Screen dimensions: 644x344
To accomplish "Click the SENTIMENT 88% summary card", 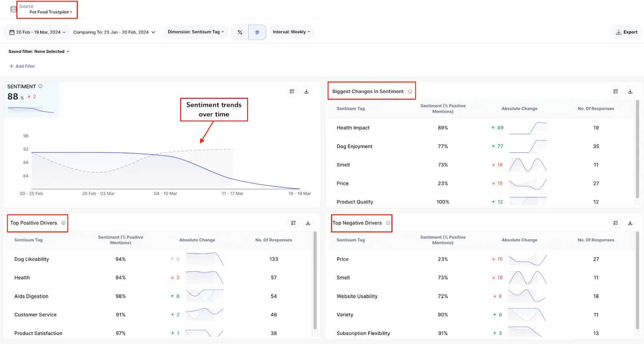I will click(31, 99).
